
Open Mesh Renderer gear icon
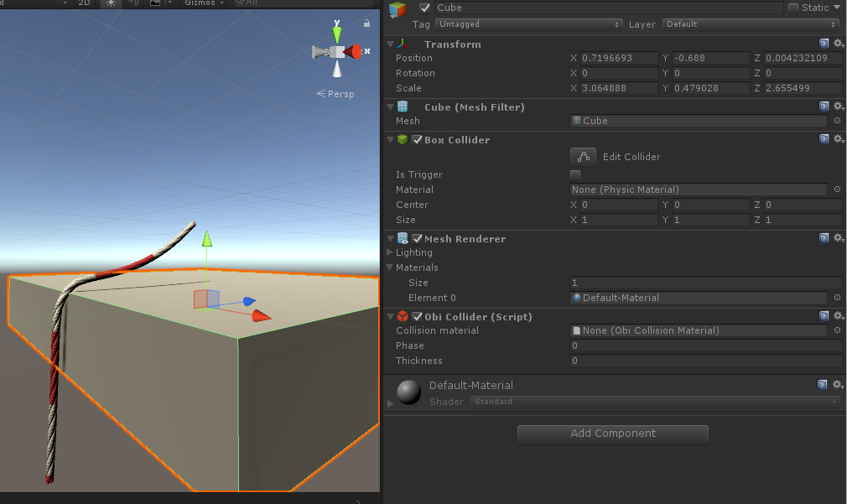839,237
